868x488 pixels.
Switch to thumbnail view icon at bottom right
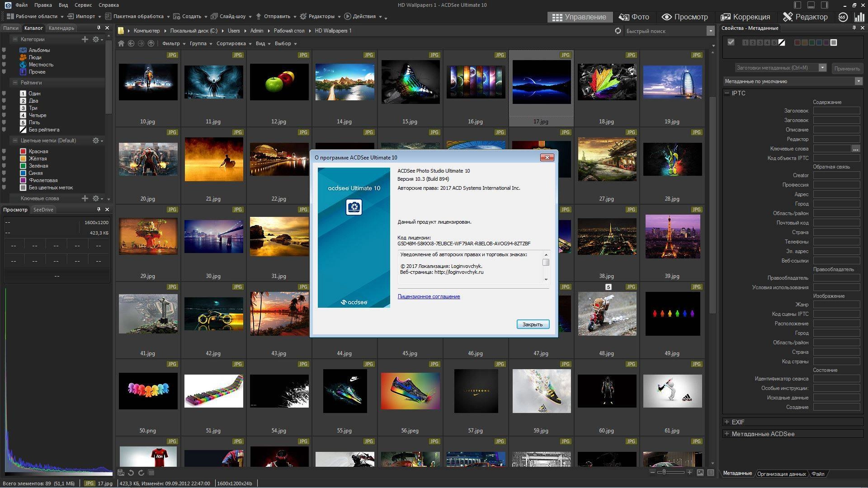click(x=700, y=473)
